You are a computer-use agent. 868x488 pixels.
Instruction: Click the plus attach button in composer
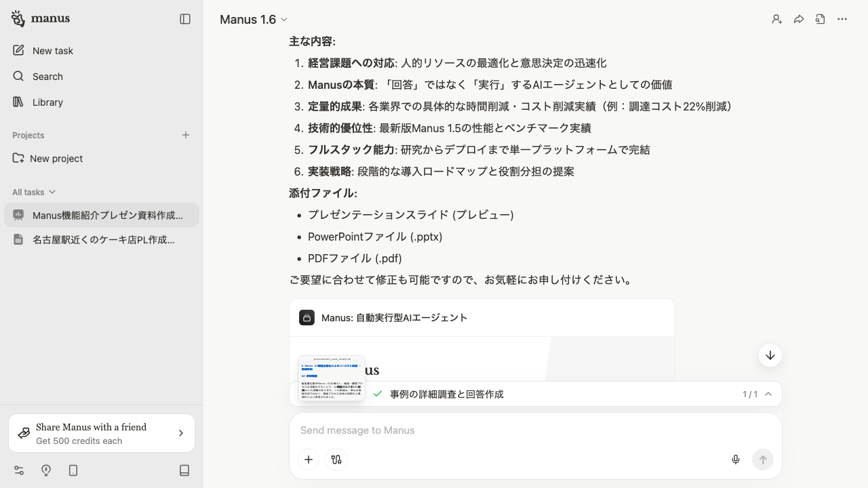coord(309,460)
